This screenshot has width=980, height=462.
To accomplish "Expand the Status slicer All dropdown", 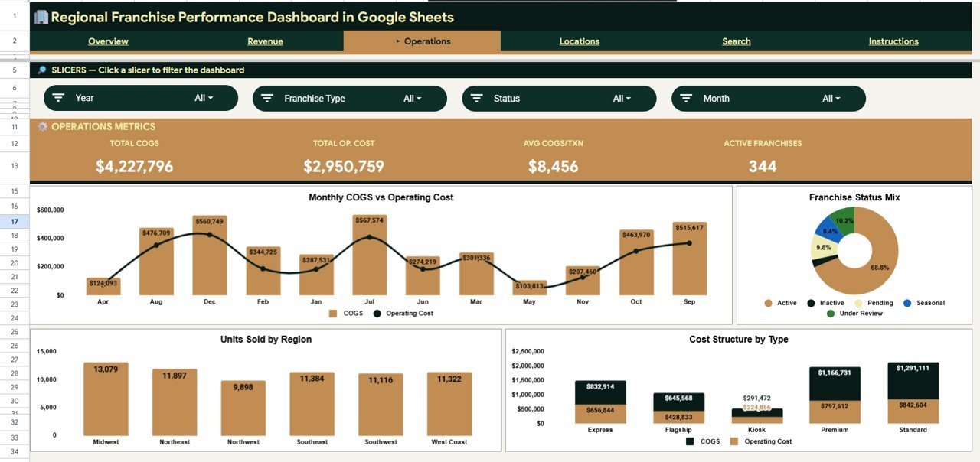I will point(622,98).
